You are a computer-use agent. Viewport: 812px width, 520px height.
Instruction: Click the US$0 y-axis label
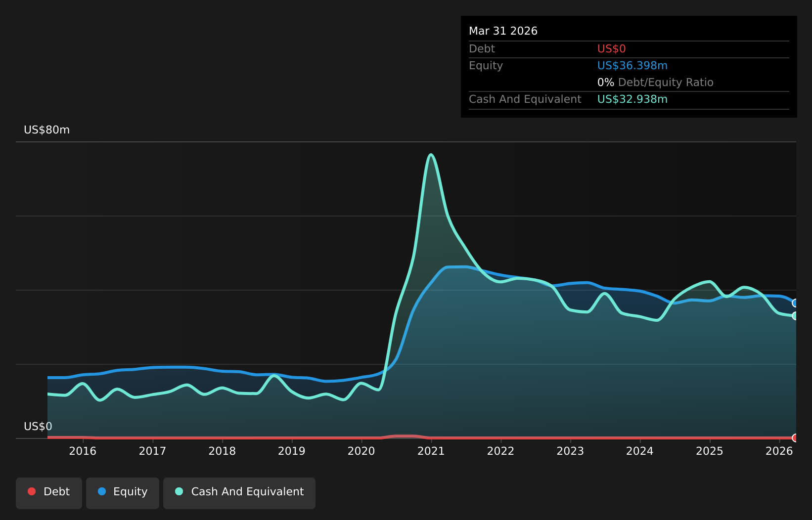[38, 427]
